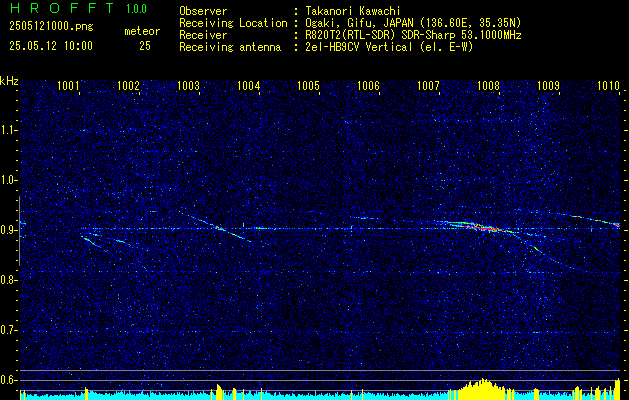Click the 1.1 kHz frequency label

(8, 130)
